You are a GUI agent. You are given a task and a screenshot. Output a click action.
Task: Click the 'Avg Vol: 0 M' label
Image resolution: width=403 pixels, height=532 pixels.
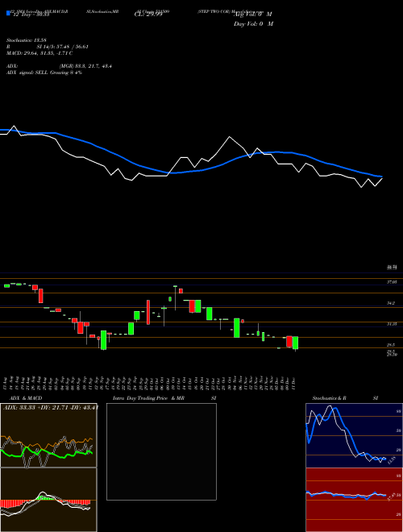(253, 15)
